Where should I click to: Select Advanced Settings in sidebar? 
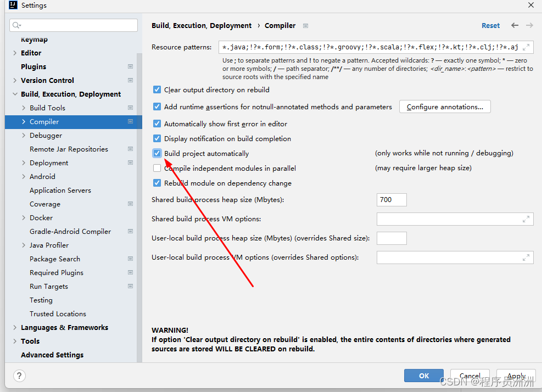click(x=52, y=355)
